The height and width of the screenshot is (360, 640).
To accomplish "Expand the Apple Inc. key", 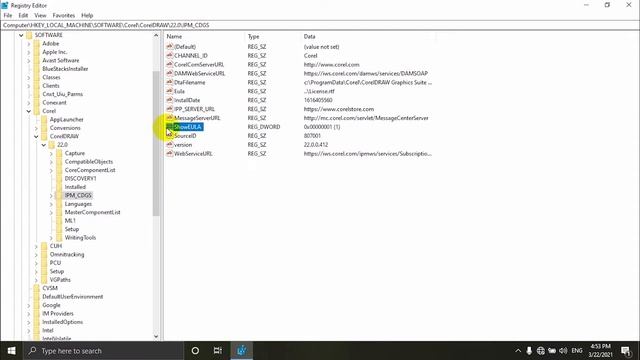I will (29, 53).
